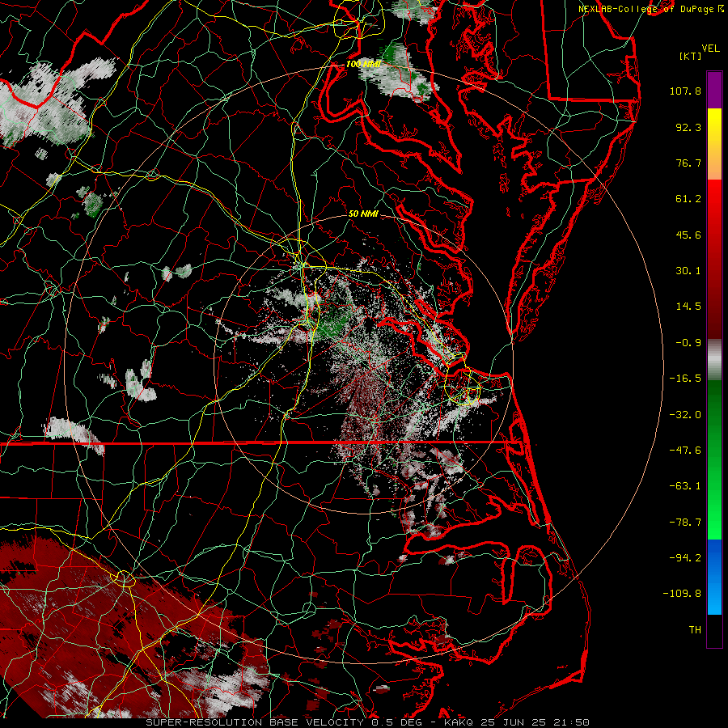Click the blue segment of velocity color bar

pos(714,577)
